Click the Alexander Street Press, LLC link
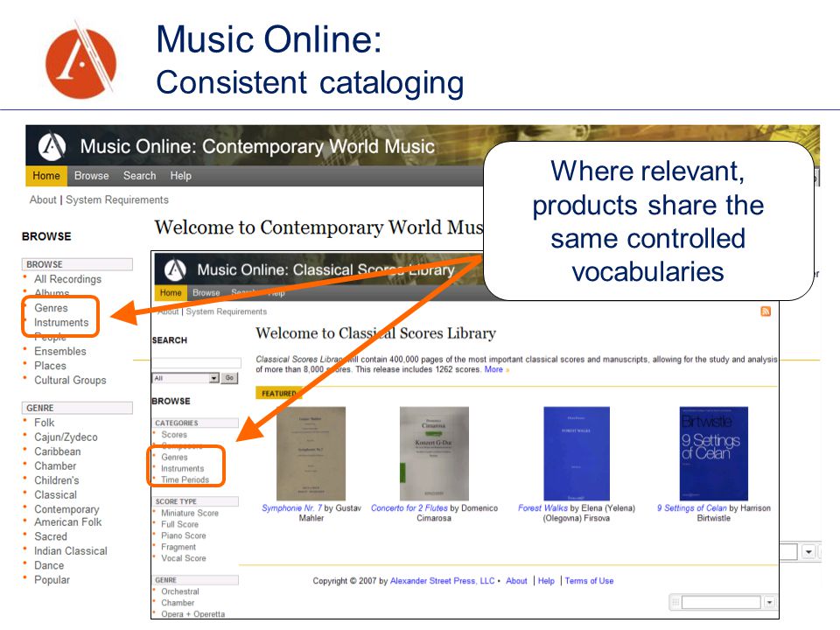Viewport: 840px width, 630px height. [442, 581]
